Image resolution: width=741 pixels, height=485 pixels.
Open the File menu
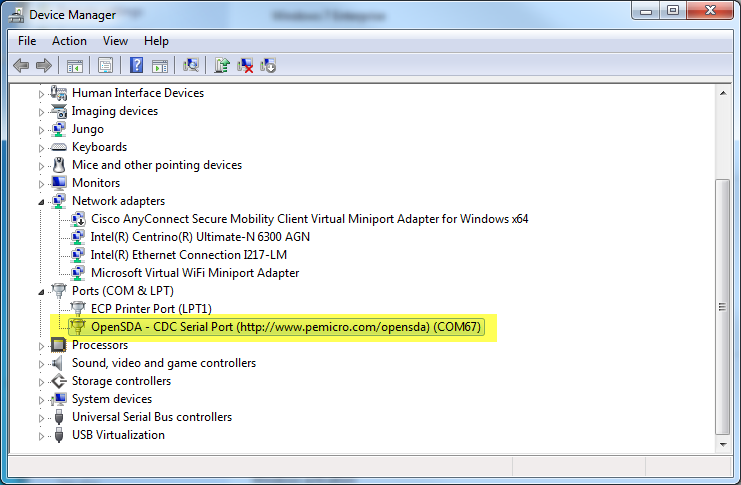tap(27, 41)
